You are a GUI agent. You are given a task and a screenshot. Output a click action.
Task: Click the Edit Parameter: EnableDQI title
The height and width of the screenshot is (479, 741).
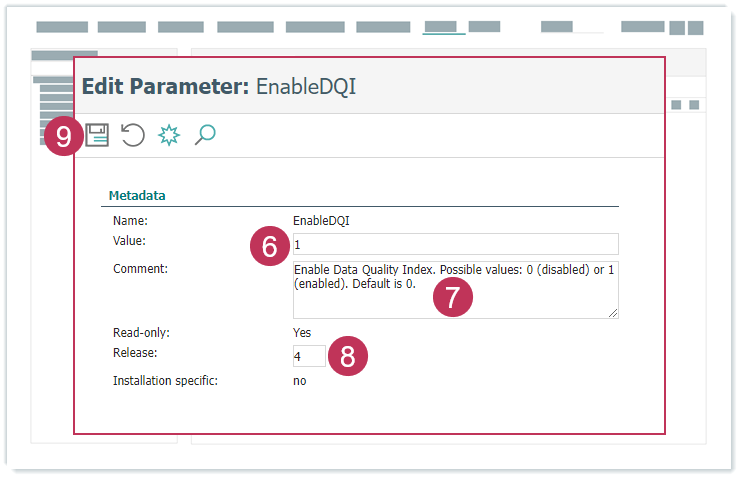click(218, 86)
